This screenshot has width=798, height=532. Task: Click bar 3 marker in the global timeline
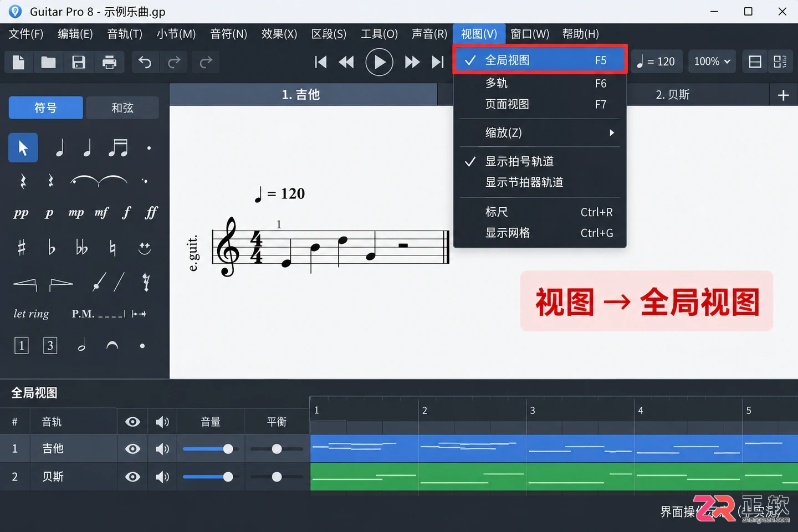[x=533, y=411]
